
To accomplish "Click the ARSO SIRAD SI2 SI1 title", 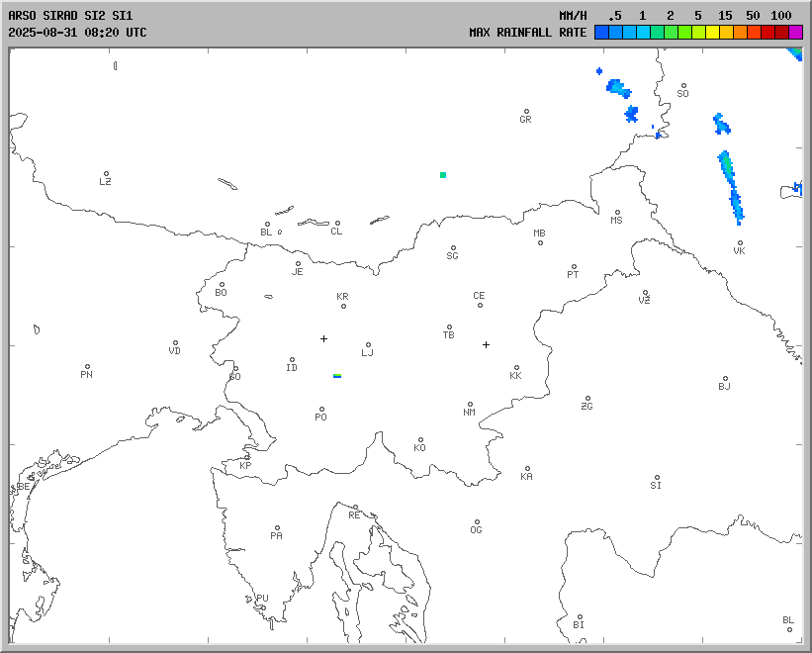I will [x=69, y=16].
